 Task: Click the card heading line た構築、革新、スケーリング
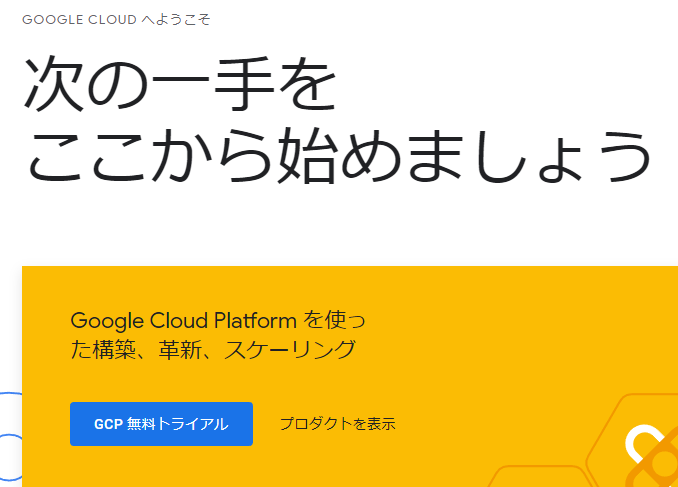click(x=213, y=350)
